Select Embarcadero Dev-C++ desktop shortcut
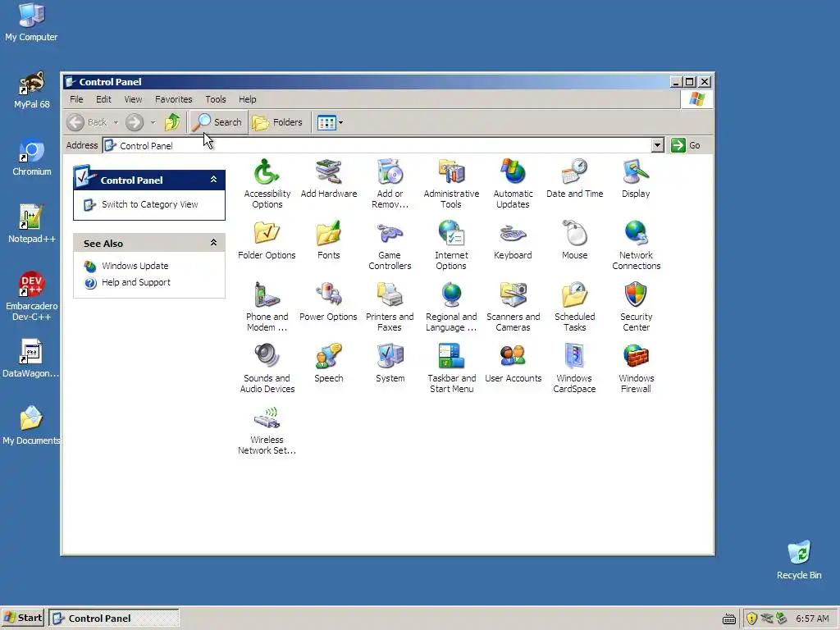 (32, 296)
